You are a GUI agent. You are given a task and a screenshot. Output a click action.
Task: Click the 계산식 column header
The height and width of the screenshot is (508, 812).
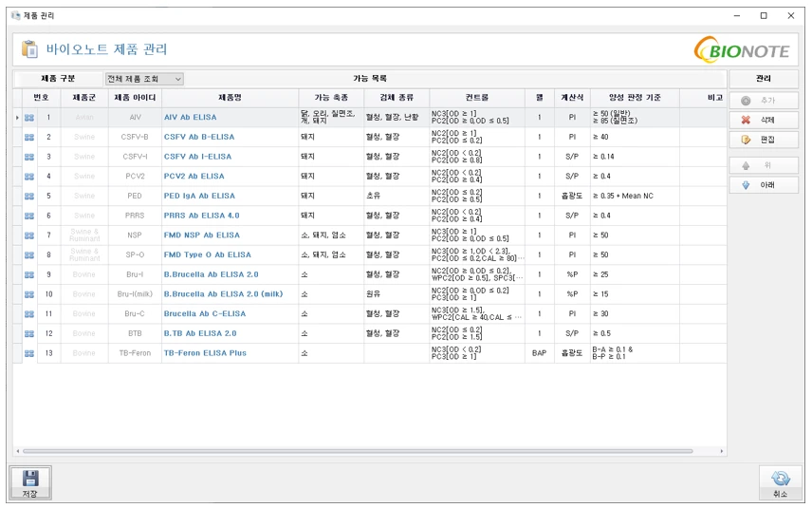(572, 98)
